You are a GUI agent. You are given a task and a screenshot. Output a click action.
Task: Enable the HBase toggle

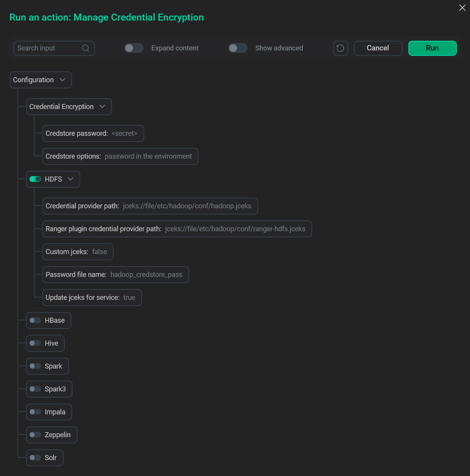pos(35,320)
